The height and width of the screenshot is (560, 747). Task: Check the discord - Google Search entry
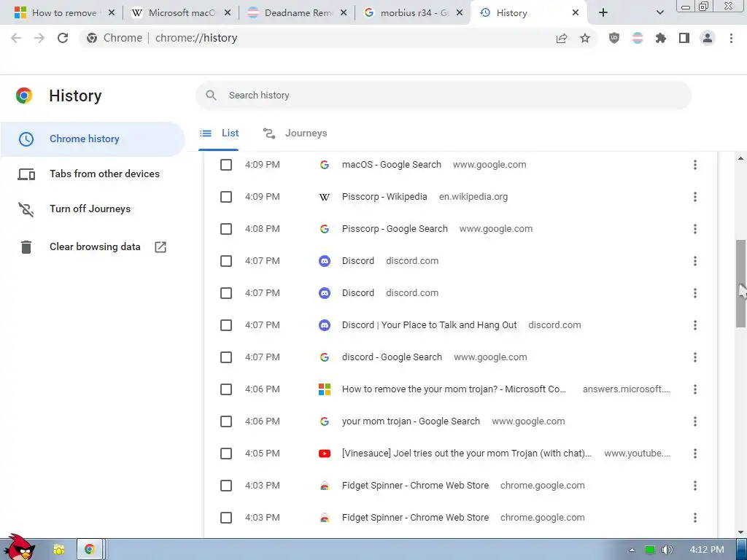pos(226,357)
